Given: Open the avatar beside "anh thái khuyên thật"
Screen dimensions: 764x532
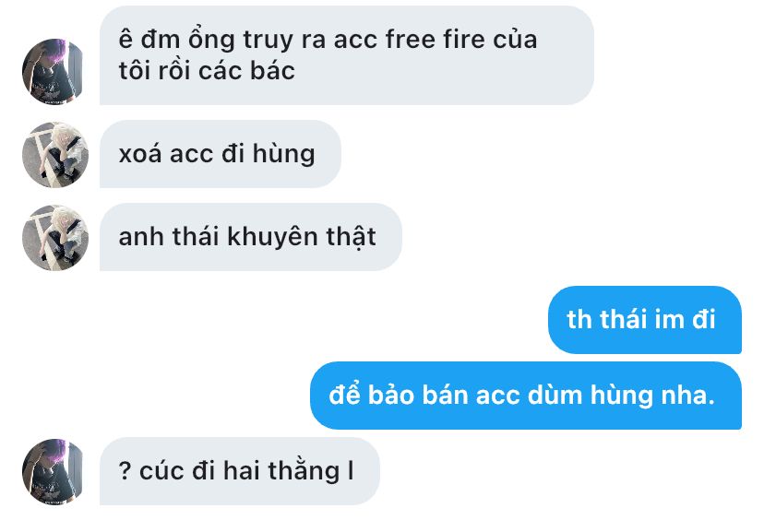Looking at the screenshot, I should [55, 238].
